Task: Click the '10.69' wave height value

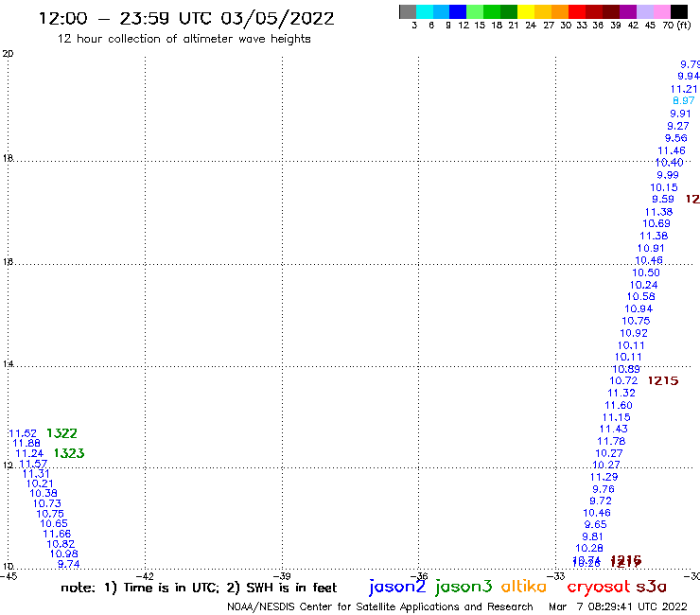Action: pyautogui.click(x=656, y=223)
